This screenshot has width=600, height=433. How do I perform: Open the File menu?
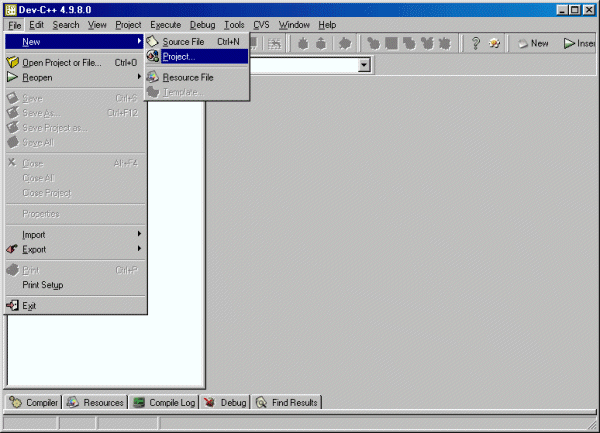tap(15, 25)
